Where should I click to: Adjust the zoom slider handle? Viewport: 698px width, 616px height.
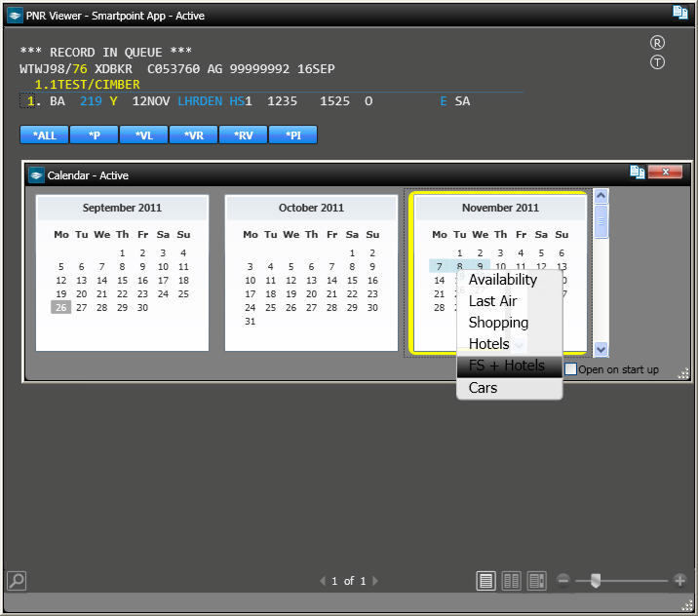pyautogui.click(x=596, y=580)
